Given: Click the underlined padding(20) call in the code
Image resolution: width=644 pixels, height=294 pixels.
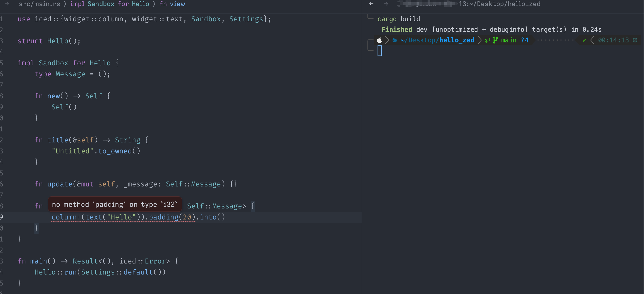Looking at the screenshot, I should tap(171, 217).
